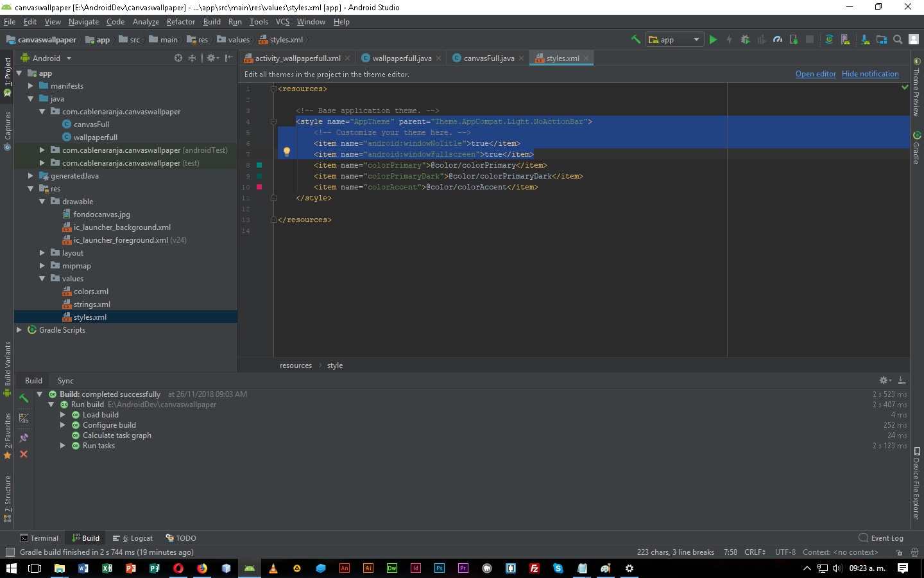
Task: Open the Terminal tool window button
Action: point(39,538)
